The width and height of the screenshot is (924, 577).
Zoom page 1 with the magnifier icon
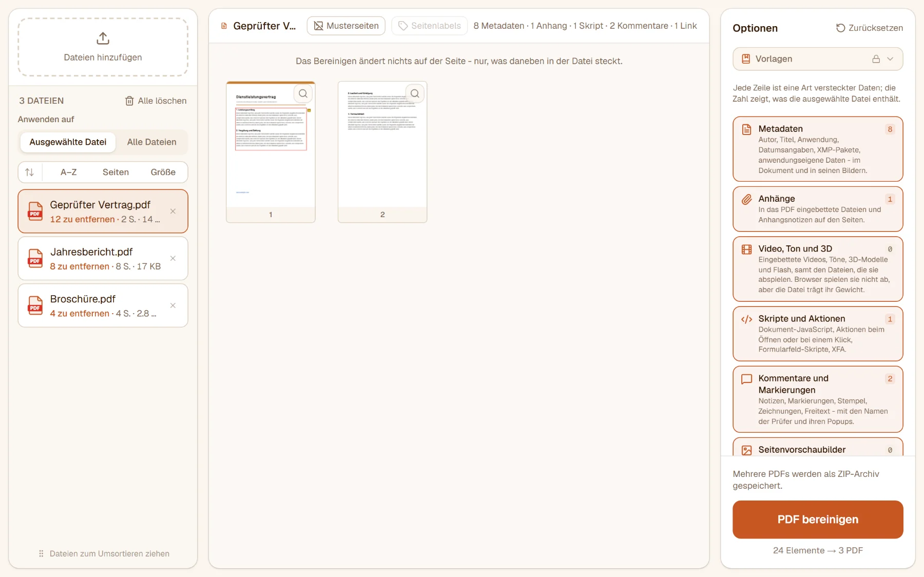(x=303, y=93)
